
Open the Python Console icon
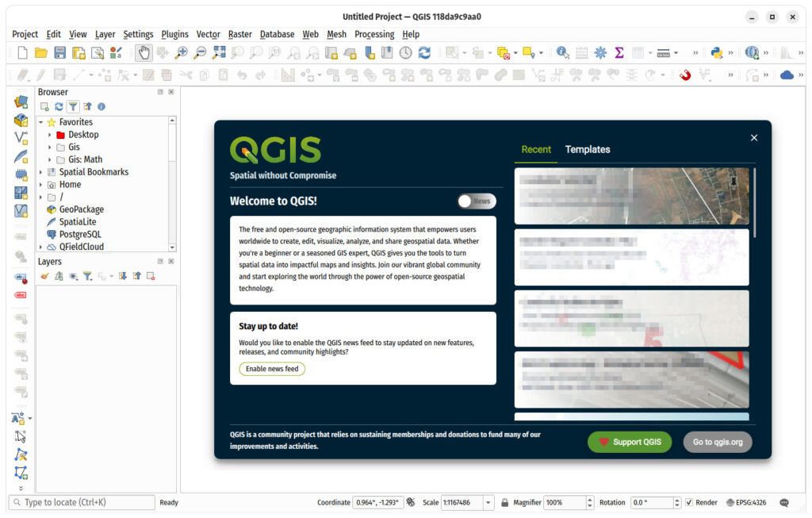click(716, 52)
